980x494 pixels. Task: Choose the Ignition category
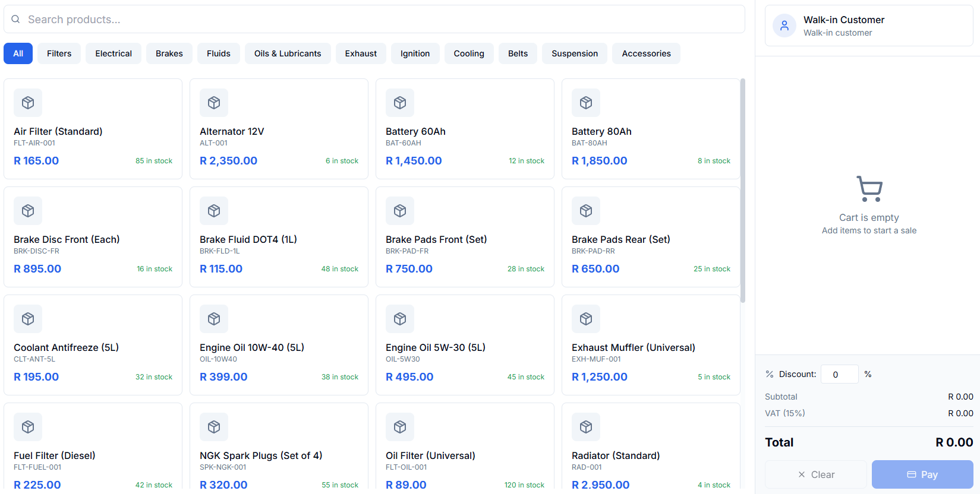(x=415, y=53)
